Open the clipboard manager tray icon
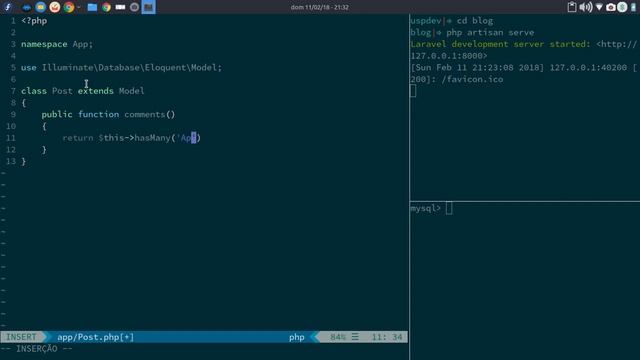Image resolution: width=640 pixels, height=360 pixels. tap(572, 7)
